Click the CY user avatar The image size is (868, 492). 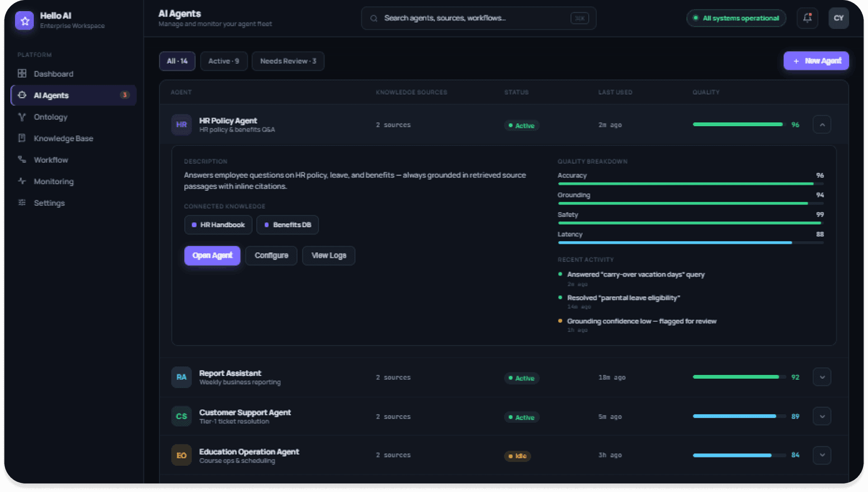pos(838,18)
